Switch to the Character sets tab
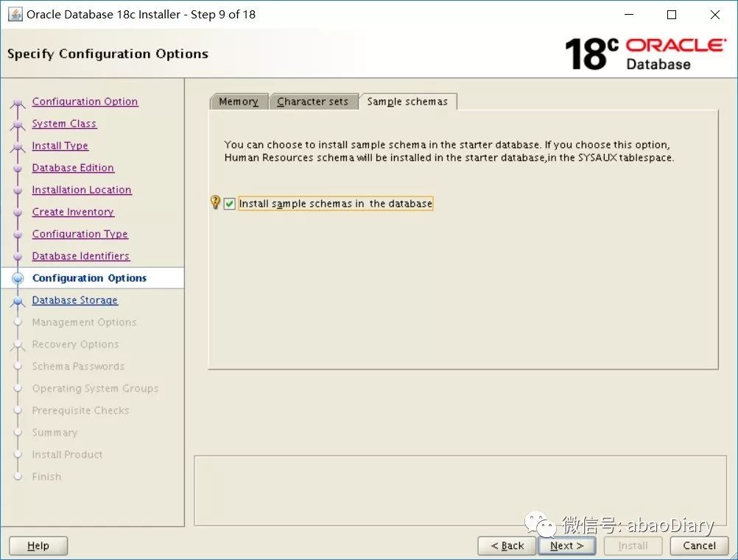738x560 pixels. coord(313,102)
